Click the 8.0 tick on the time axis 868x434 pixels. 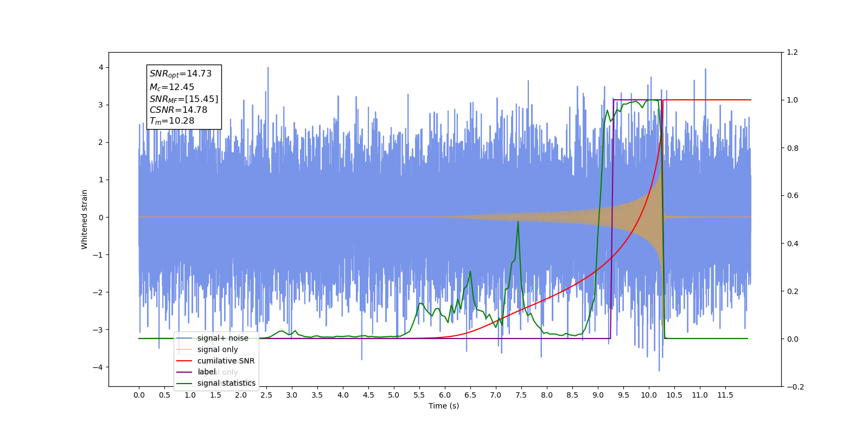coord(547,395)
